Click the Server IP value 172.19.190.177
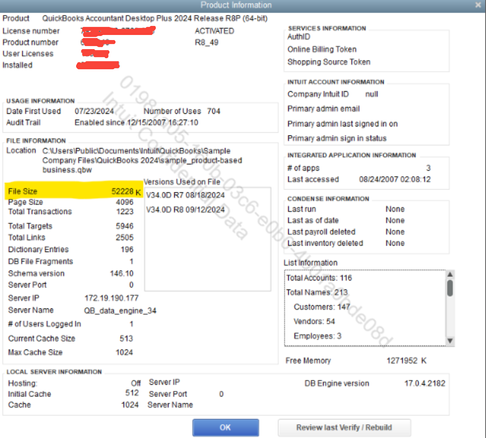Screen dimensions: 486x438 tap(111, 298)
